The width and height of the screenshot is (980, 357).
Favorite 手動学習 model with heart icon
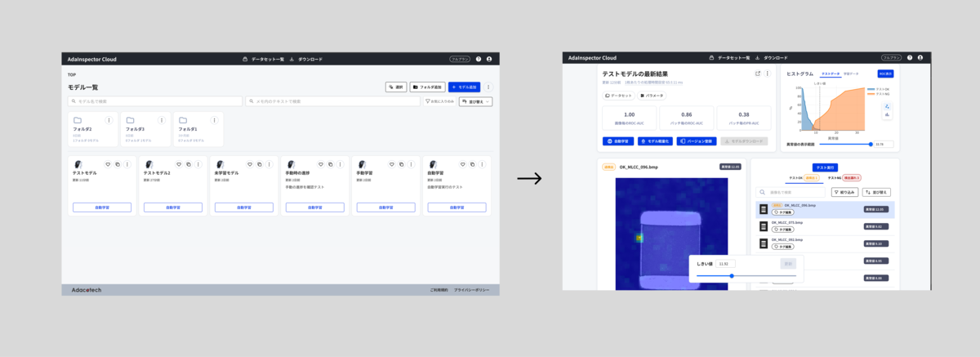[x=392, y=164]
